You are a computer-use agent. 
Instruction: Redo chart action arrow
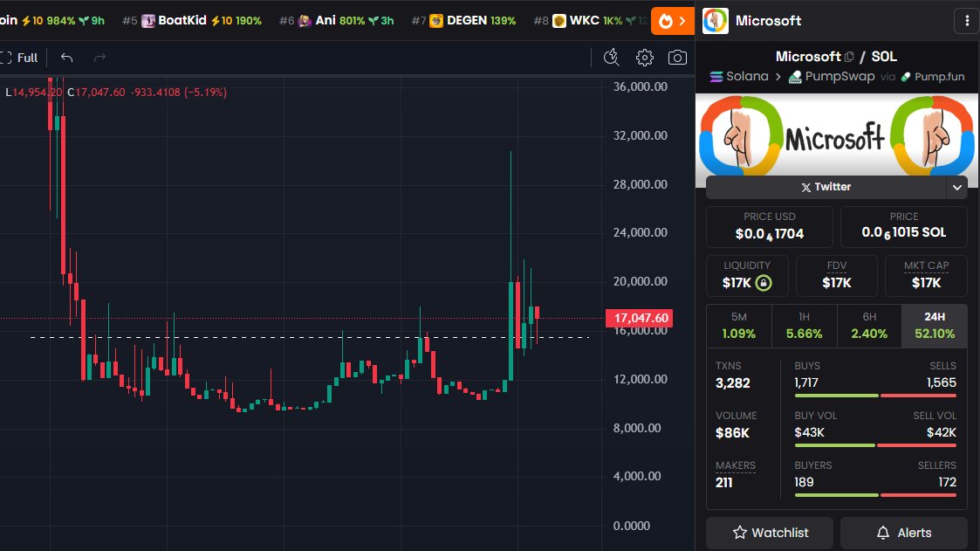tap(99, 58)
